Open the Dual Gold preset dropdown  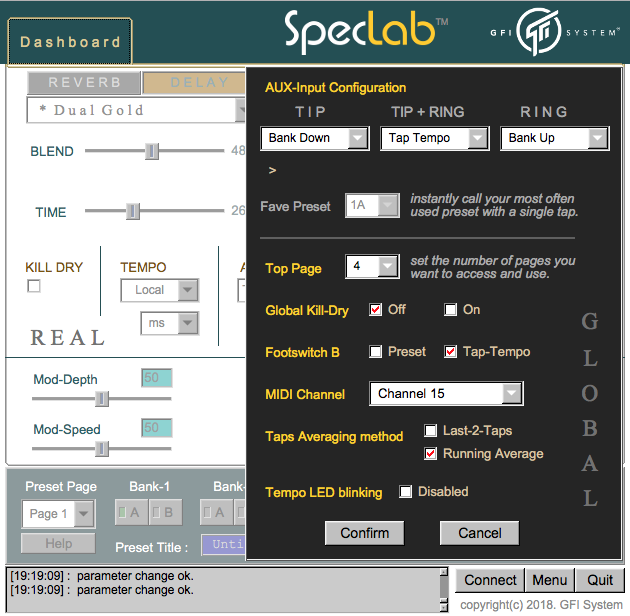tap(136, 110)
